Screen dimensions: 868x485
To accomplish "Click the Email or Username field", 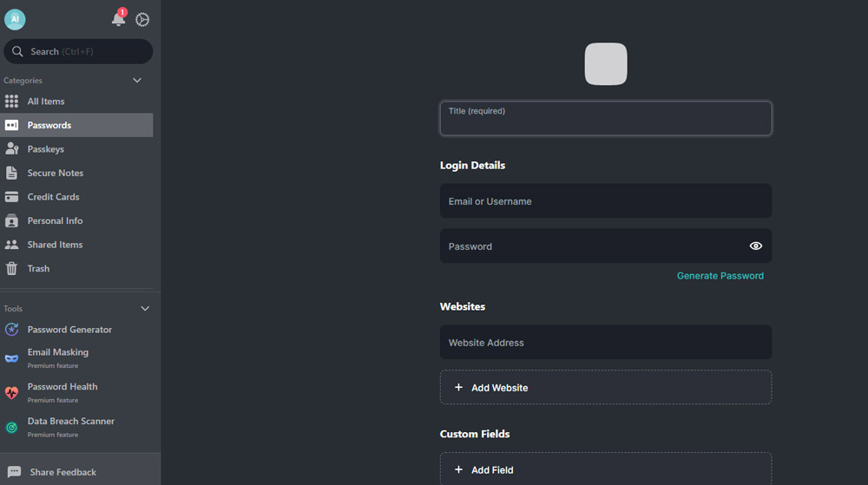I will [606, 200].
